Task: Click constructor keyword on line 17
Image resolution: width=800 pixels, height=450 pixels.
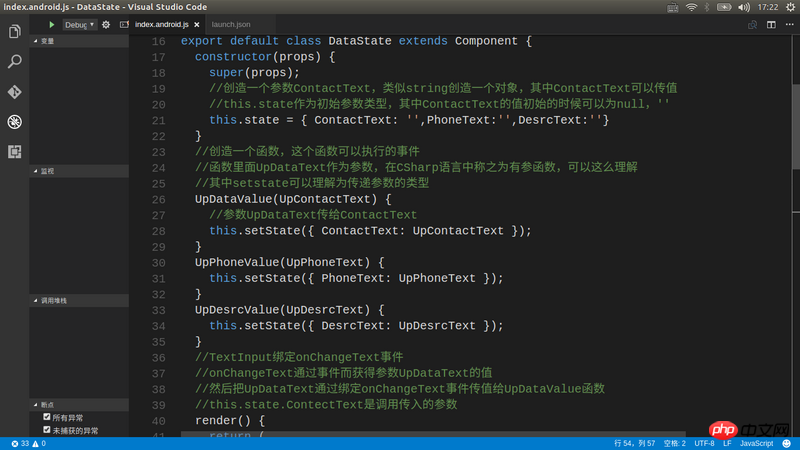Action: coord(233,57)
